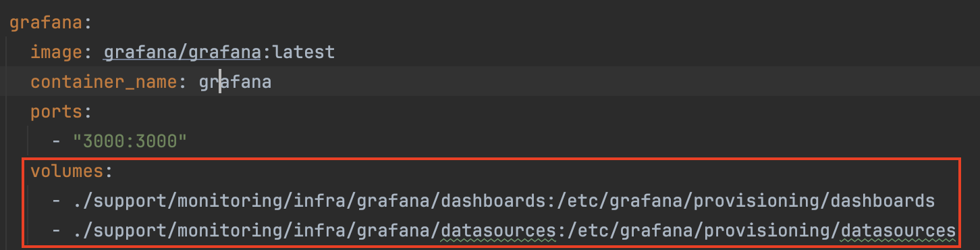Select the image key
The height and width of the screenshot is (250, 980).
[x=56, y=52]
